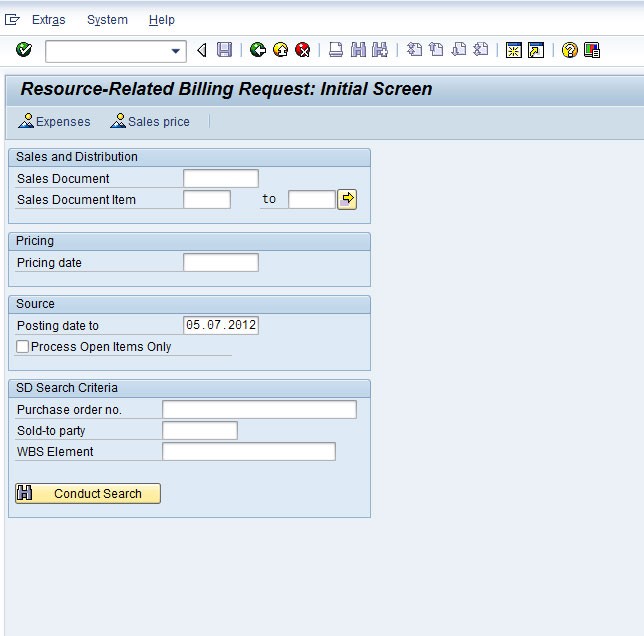Open the menu icon left of Extras
Image resolution: width=644 pixels, height=636 pixels.
(x=12, y=19)
